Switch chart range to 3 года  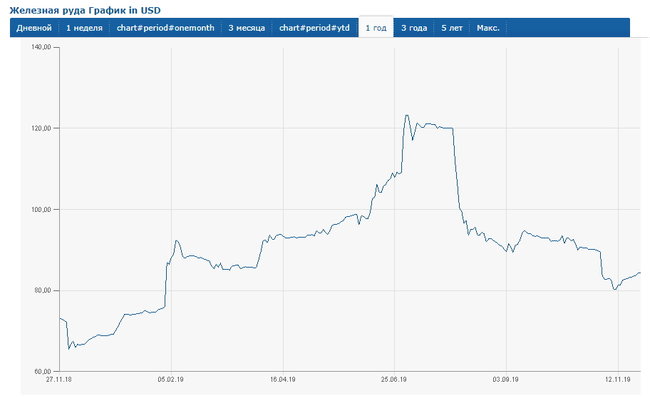click(413, 28)
